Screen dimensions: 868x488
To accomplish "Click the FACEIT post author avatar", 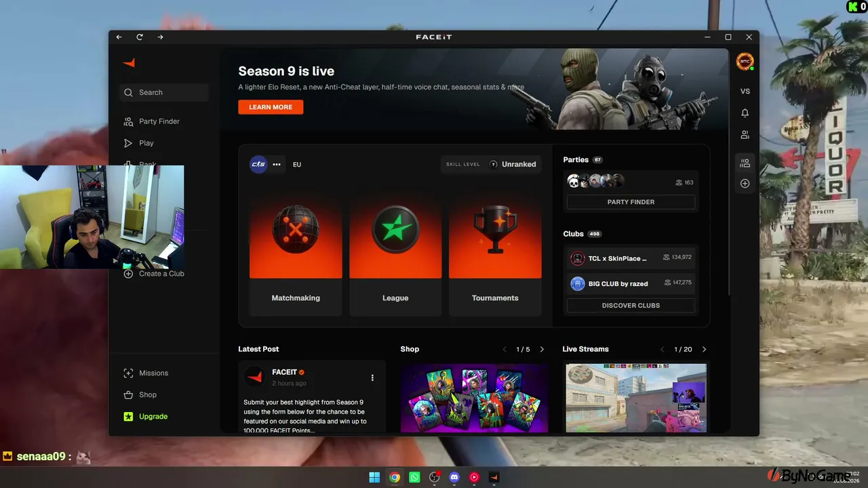I will tap(255, 376).
